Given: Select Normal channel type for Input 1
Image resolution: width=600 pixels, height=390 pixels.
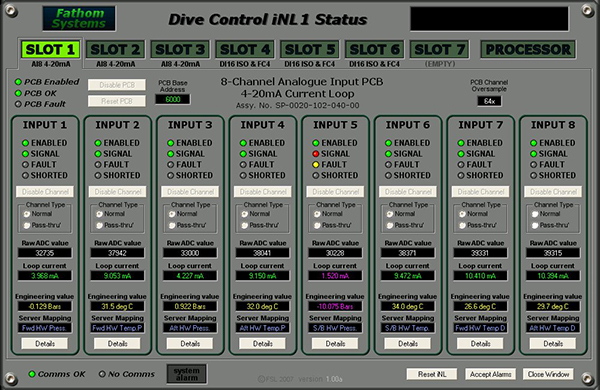Looking at the screenshot, I should [27, 214].
